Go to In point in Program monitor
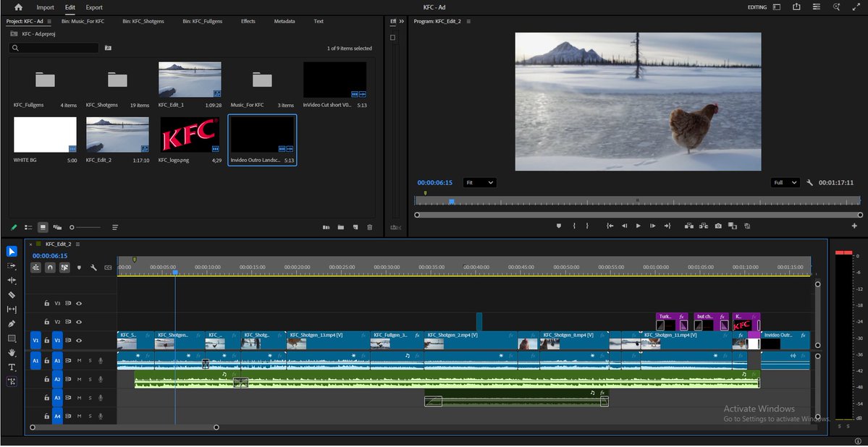868x447 pixels. tap(610, 226)
